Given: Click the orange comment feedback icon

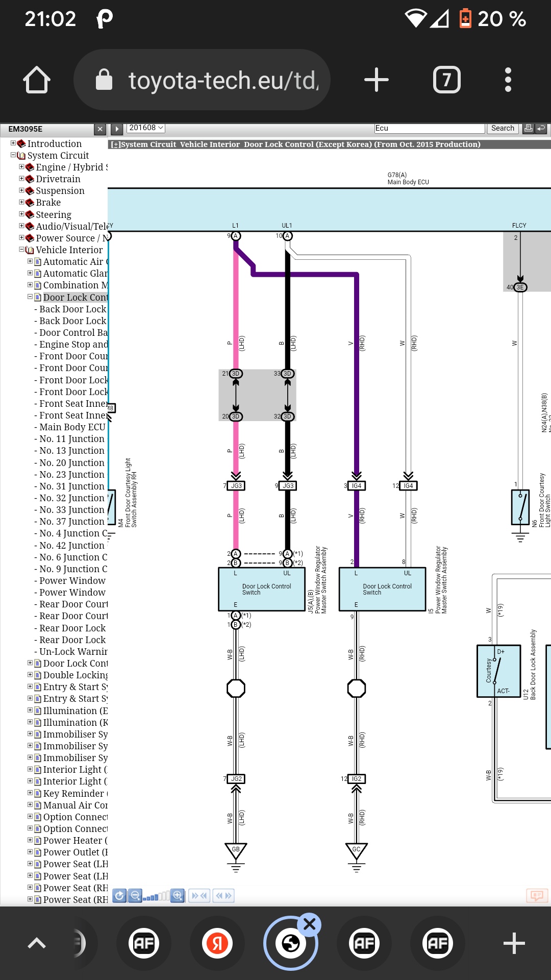Looking at the screenshot, I should tap(537, 895).
